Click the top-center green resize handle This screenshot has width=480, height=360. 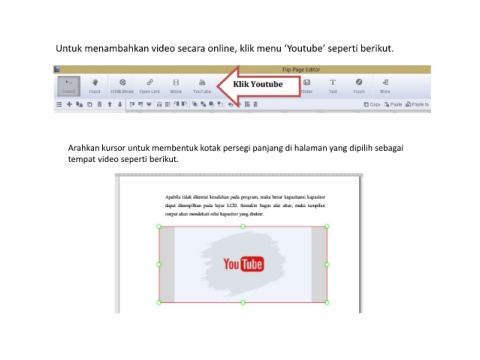click(243, 226)
